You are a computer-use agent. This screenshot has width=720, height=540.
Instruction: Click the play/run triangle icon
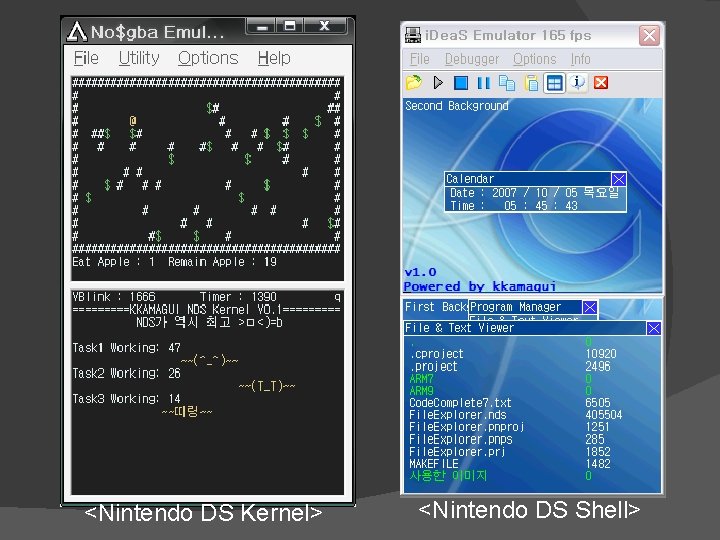tap(438, 83)
